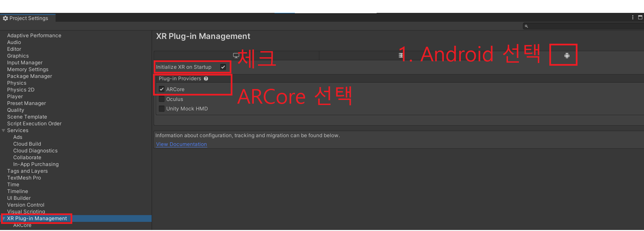Open the Project Settings kebab menu
Image resolution: width=644 pixels, height=231 pixels.
pos(632,17)
